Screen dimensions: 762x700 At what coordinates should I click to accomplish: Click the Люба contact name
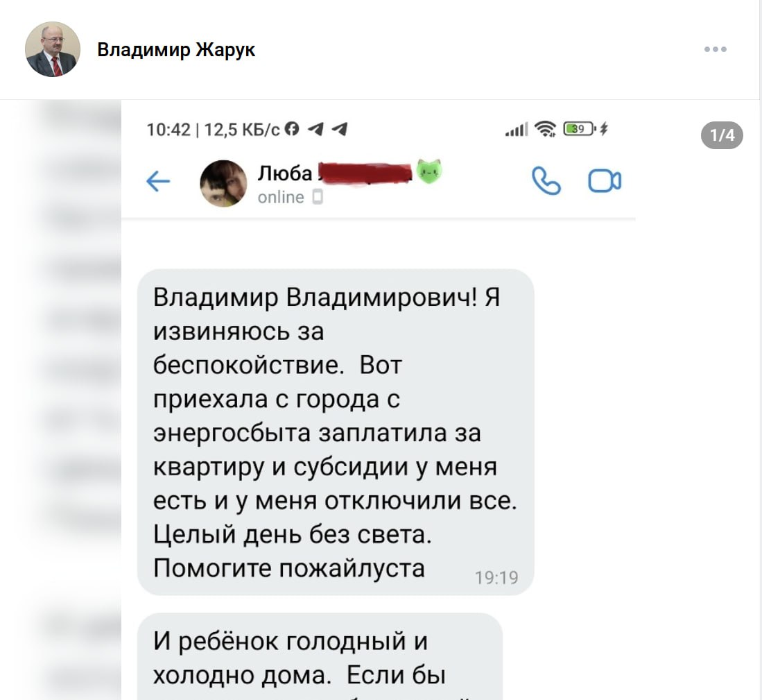coord(285,173)
